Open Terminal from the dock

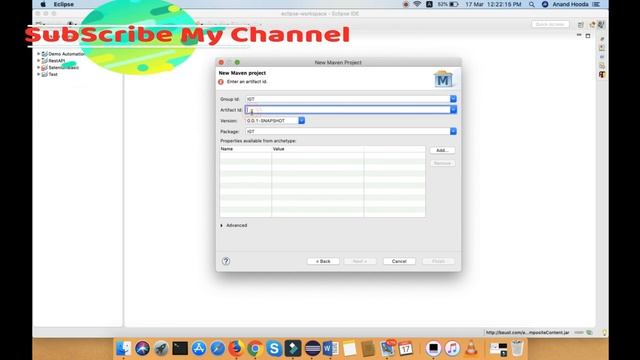point(180,348)
